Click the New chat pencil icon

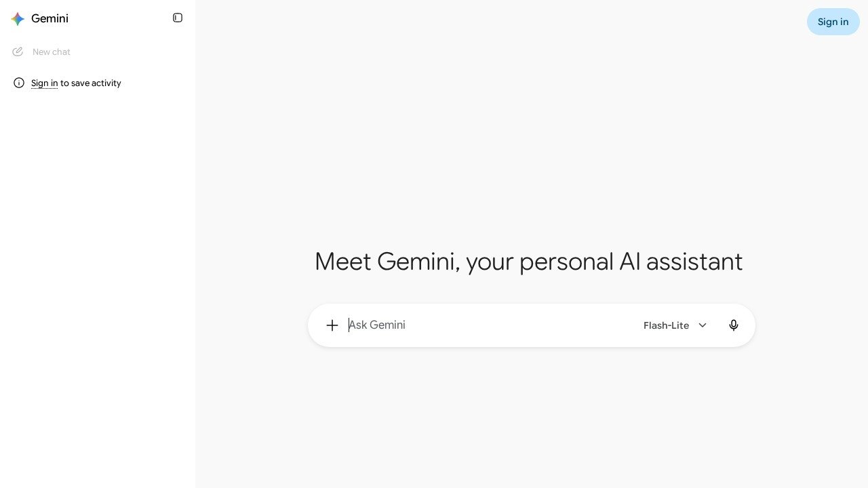[18, 52]
